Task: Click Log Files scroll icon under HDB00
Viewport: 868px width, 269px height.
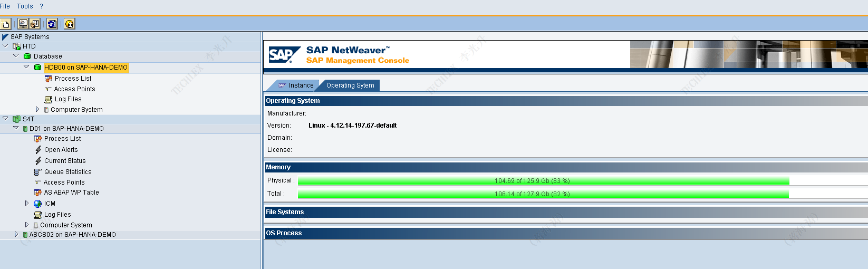Action: (x=49, y=99)
